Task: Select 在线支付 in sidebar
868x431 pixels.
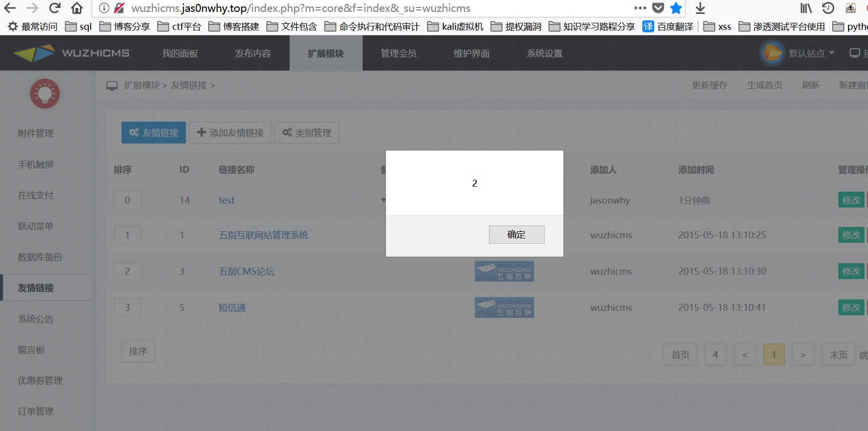Action: pyautogui.click(x=36, y=195)
